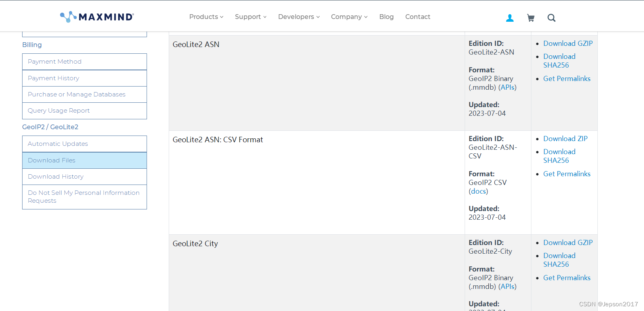Viewport: 644px width, 311px height.
Task: Expand the Developers menu
Action: 299,17
